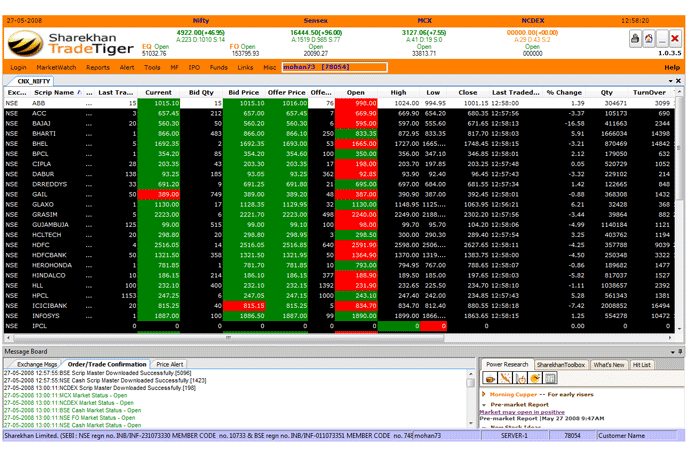Click the table vertical scrollbar thumb

point(679,147)
